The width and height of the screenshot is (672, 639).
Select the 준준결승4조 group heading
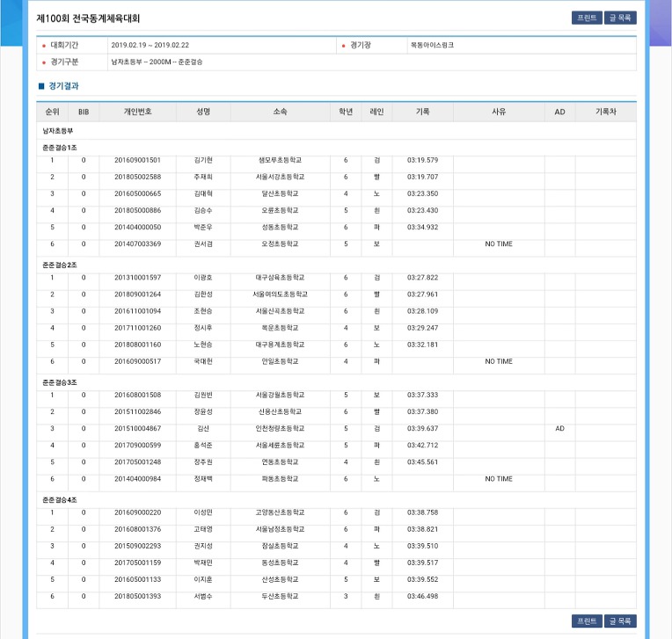pyautogui.click(x=60, y=499)
